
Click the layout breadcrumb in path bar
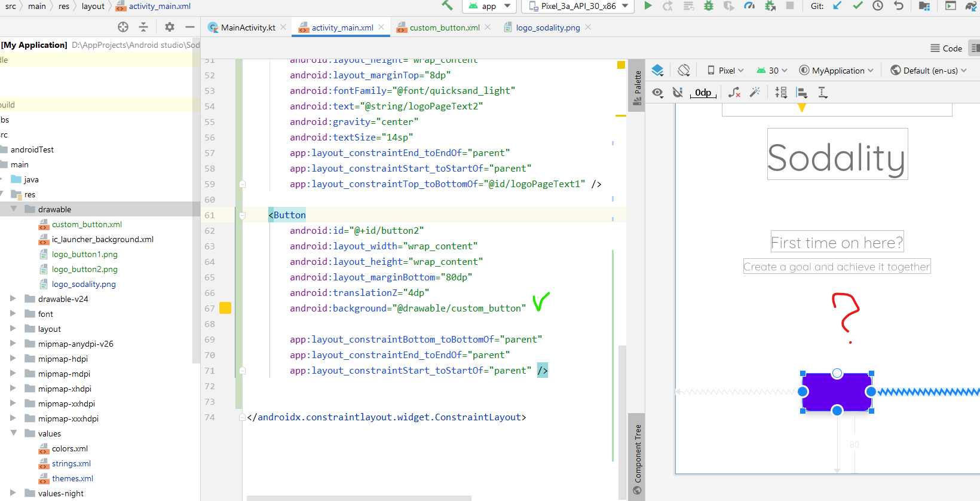93,6
